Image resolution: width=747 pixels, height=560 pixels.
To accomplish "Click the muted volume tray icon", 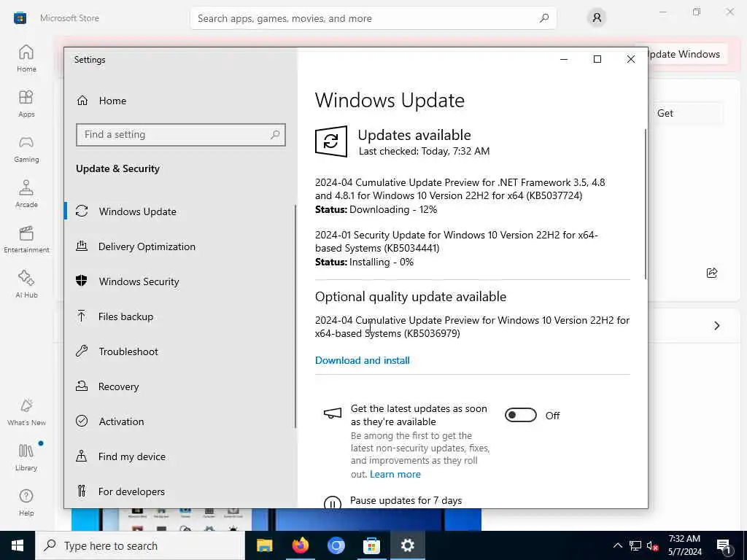I will click(x=652, y=545).
